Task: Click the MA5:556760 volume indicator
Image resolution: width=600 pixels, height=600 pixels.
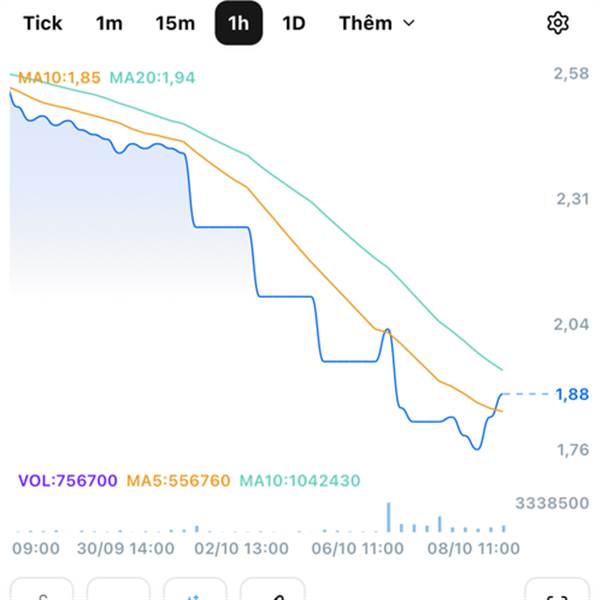Action: (178, 481)
